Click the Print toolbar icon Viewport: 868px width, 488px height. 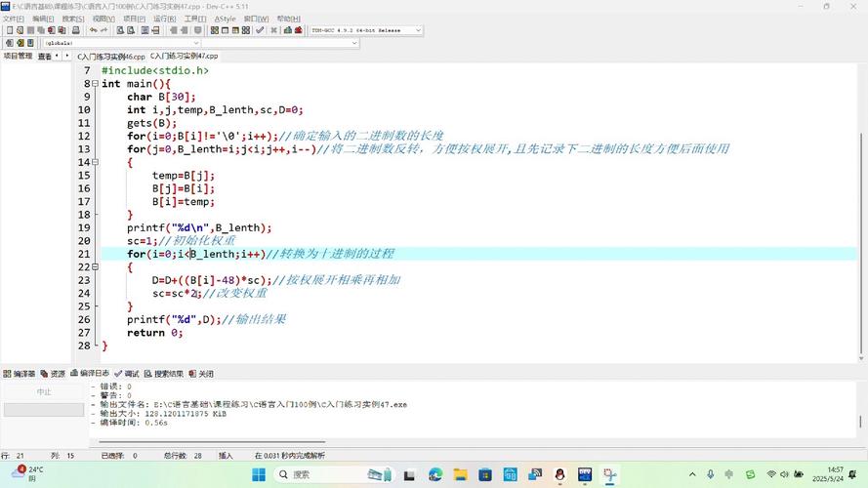(76, 30)
